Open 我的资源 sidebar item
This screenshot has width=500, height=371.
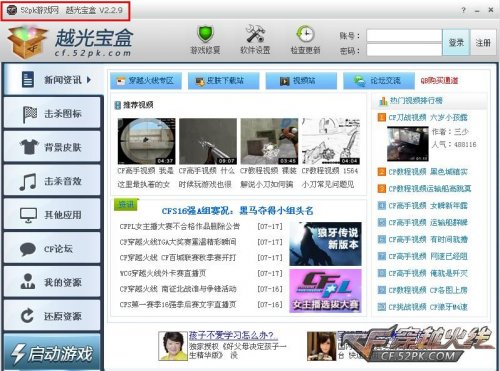pos(52,282)
